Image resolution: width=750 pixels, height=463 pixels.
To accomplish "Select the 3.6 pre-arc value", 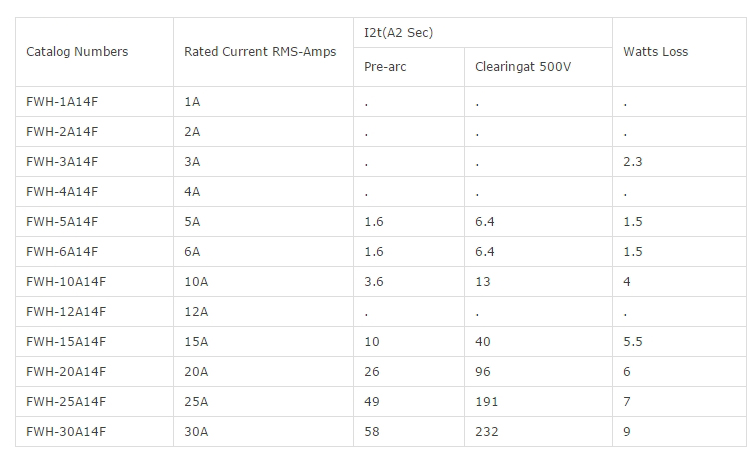I will 373,281.
